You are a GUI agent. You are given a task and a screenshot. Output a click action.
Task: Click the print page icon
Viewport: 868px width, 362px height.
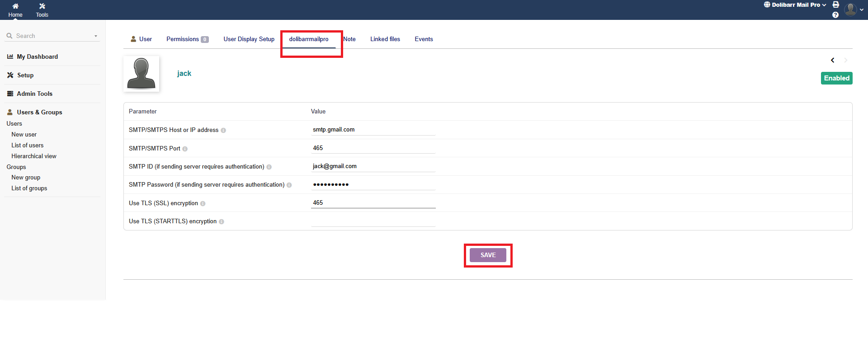point(836,5)
